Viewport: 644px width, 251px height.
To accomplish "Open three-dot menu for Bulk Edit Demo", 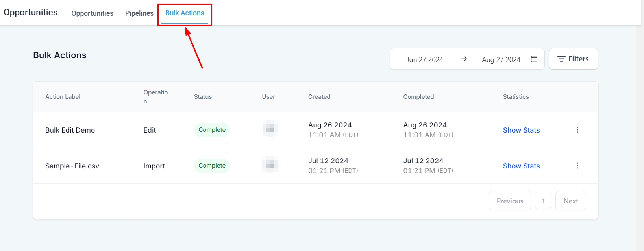I will pos(577,130).
